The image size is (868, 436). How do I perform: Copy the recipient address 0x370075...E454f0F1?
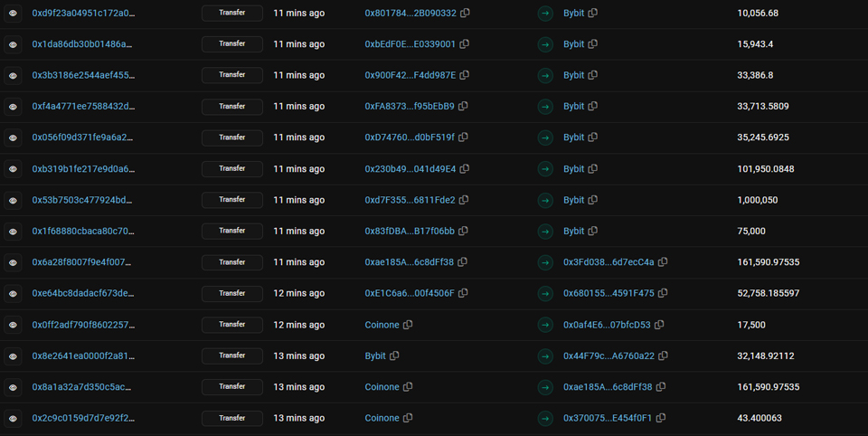[661, 418]
